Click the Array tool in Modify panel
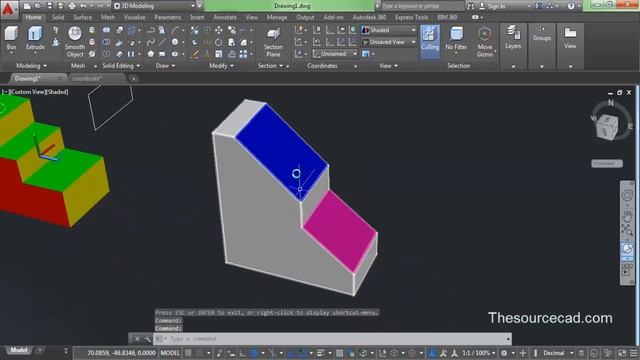 [x=244, y=54]
